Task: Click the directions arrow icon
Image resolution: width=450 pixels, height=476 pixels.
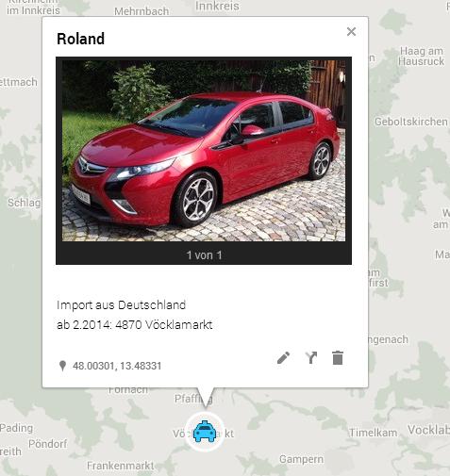Action: (x=311, y=358)
